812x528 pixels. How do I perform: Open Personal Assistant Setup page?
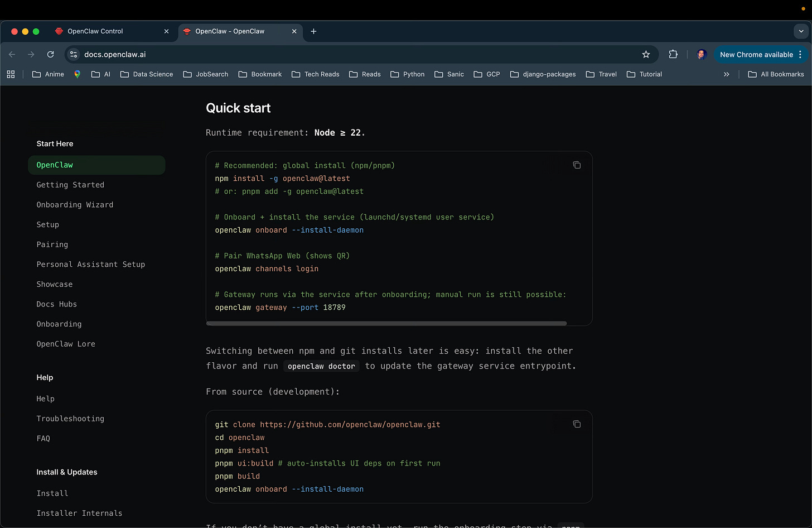click(90, 265)
